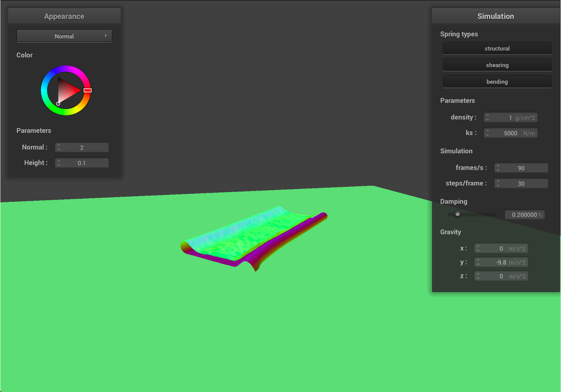
Task: Open the Normal shader dropdown
Action: (64, 36)
